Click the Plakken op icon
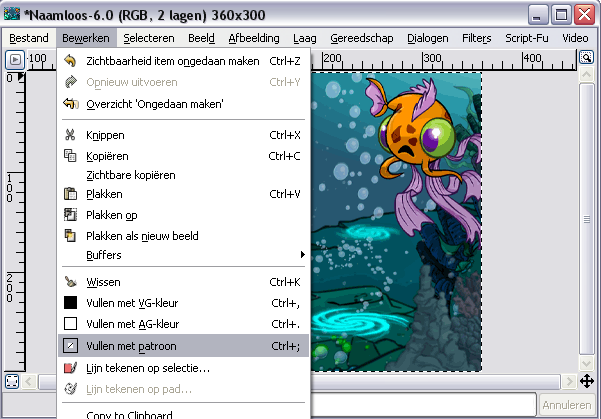This screenshot has height=419, width=601. pos(70,215)
